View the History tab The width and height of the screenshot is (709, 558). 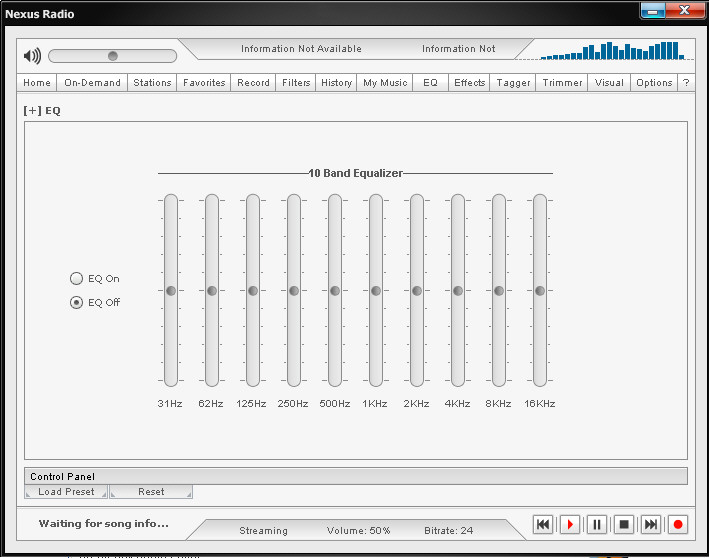(x=336, y=83)
